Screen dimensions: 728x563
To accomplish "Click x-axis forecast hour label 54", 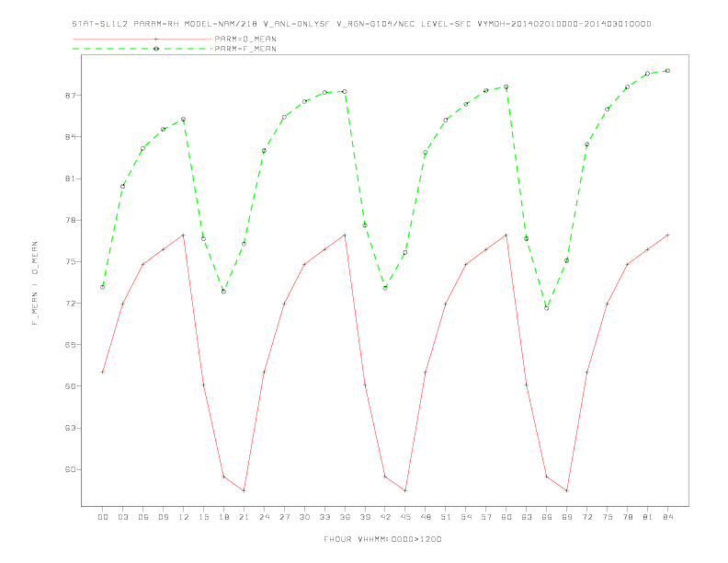I will [x=466, y=517].
